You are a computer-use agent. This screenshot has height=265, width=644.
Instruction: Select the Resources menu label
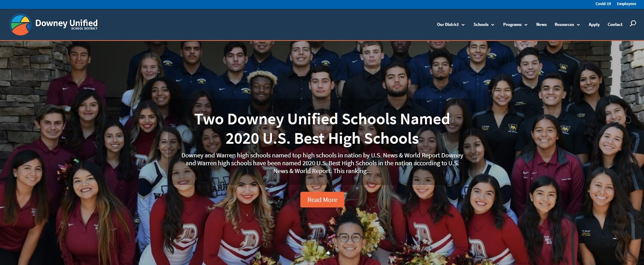click(564, 25)
